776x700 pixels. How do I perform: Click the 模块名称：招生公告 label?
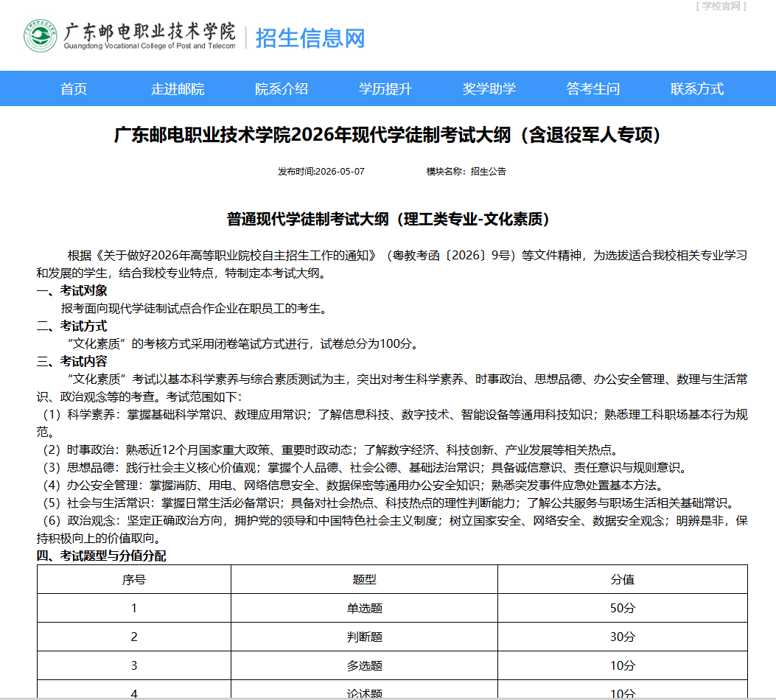(x=466, y=172)
